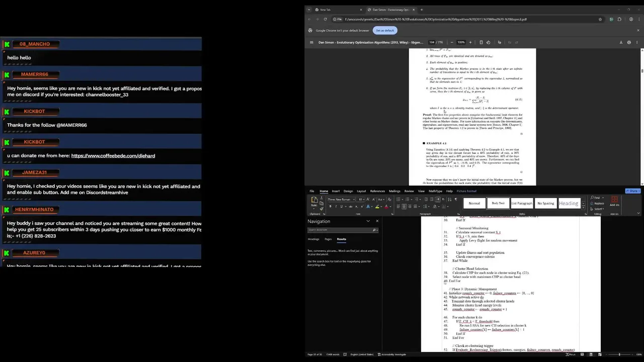Toggle Italic formatting in Word

click(336, 207)
